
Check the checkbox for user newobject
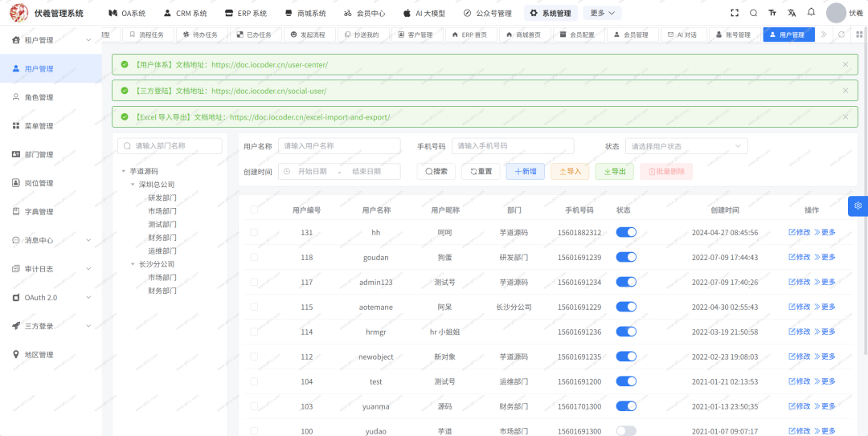coord(254,357)
